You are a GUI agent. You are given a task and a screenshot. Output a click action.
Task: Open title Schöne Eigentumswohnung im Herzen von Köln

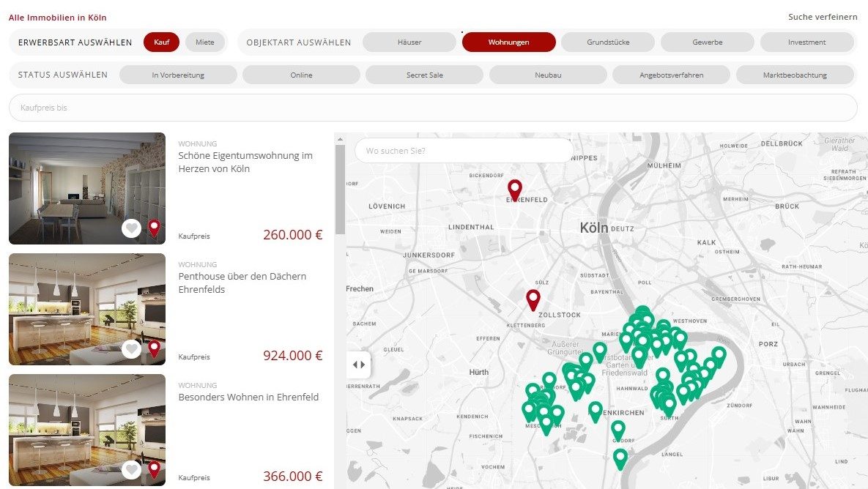[x=245, y=162]
